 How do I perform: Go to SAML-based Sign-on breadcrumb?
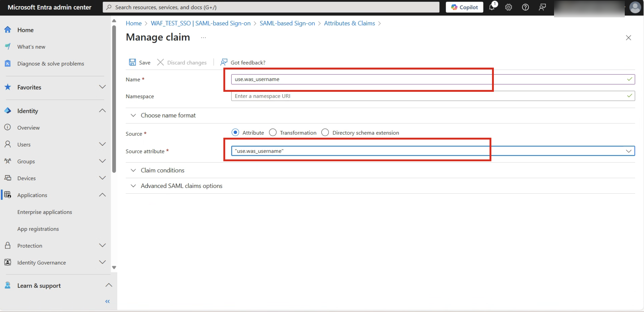[287, 23]
